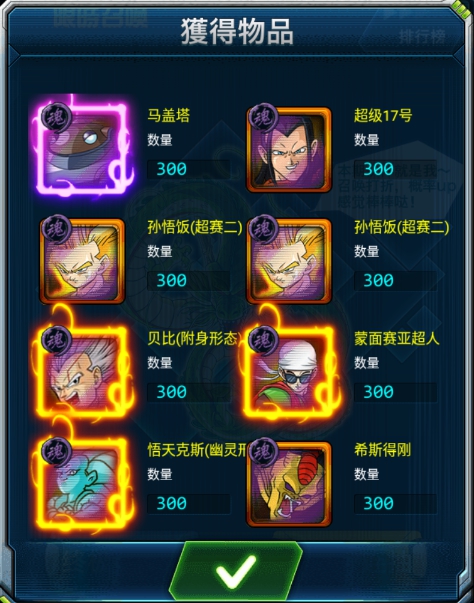
Task: Click the green checkmark confirm button
Action: coord(236,572)
